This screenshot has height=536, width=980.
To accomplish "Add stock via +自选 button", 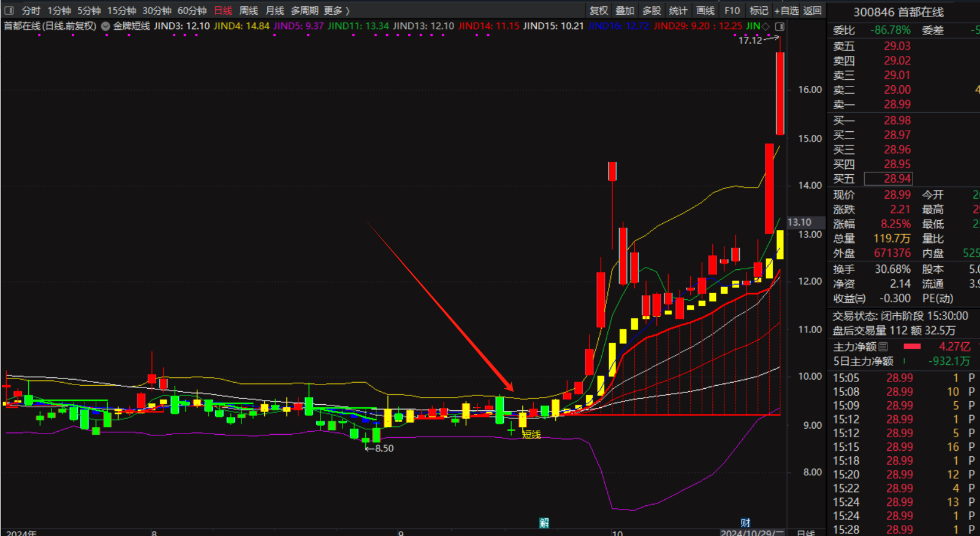I will pyautogui.click(x=786, y=10).
